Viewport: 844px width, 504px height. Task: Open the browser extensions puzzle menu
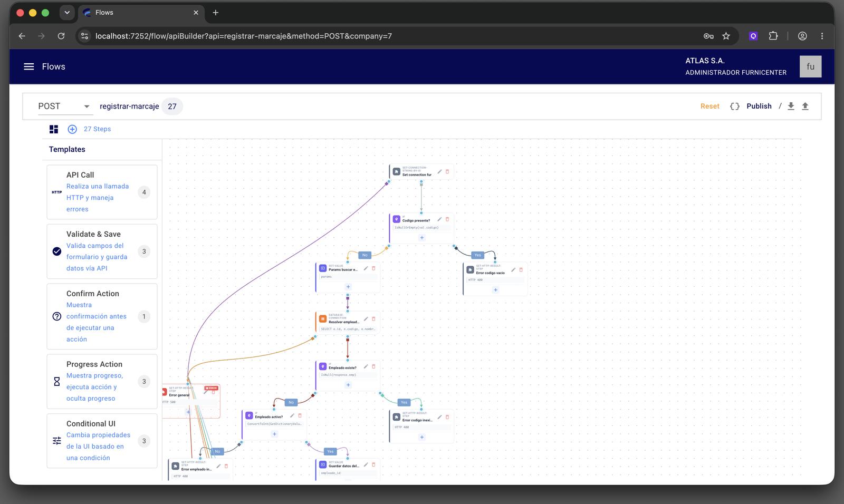point(773,36)
